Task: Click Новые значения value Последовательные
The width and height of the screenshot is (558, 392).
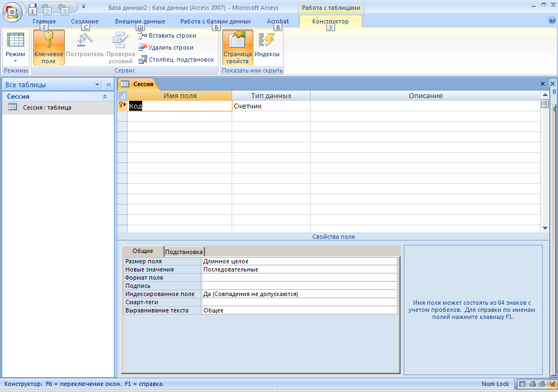Action: tap(300, 269)
